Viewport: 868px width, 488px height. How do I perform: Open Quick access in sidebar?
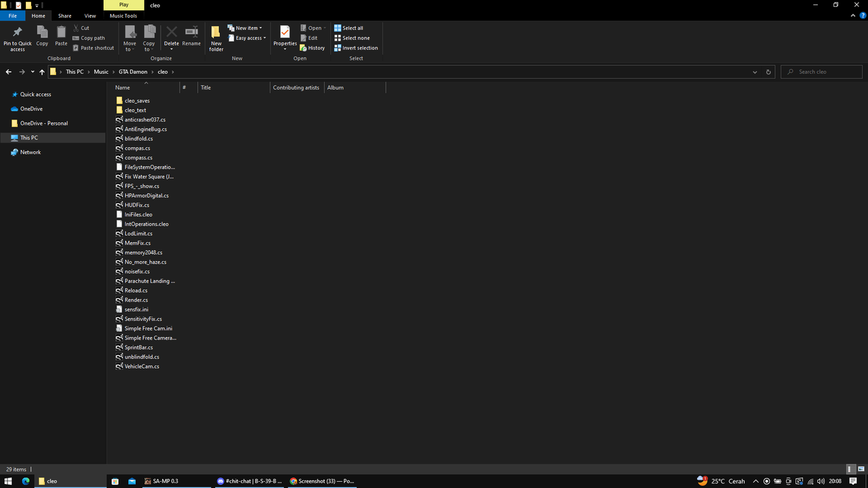point(35,94)
